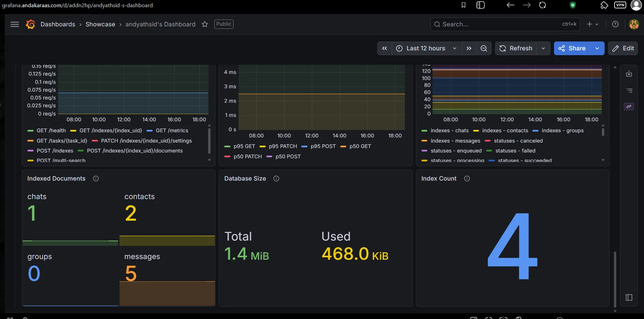Toggle the browser sidebar panel icon
Viewport: 644px width, 319px height.
click(x=481, y=5)
